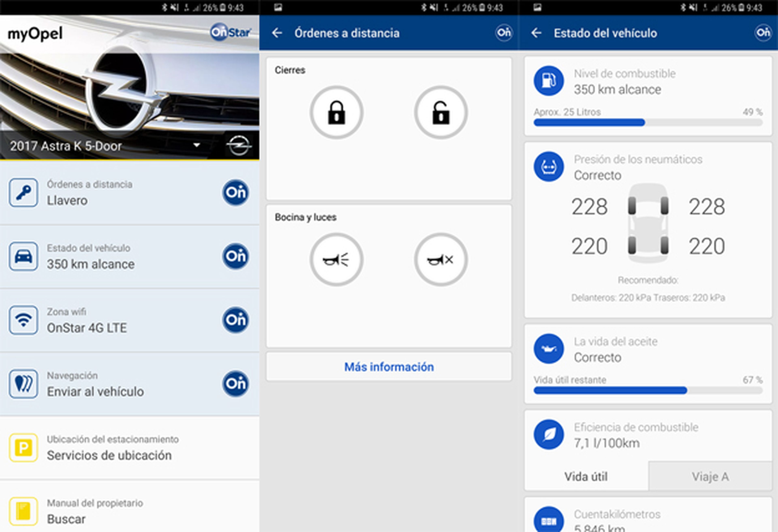Tap the tire pressure warning icon
Image resolution: width=778 pixels, height=532 pixels.
tap(549, 167)
